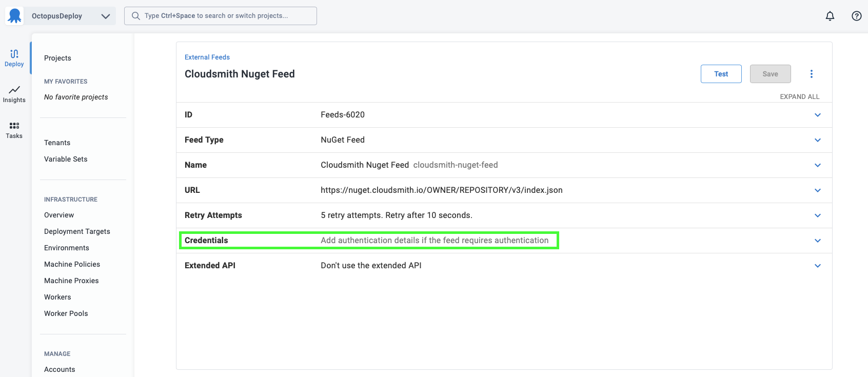This screenshot has width=868, height=377.
Task: Click the cloudsmith-nuget-feed slug text
Action: pyautogui.click(x=456, y=165)
